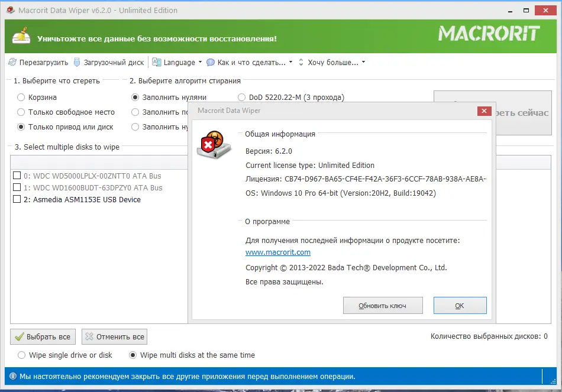Image resolution: width=562 pixels, height=392 pixels.
Task: Click the Macrorit title bar app icon
Action: [x=11, y=10]
